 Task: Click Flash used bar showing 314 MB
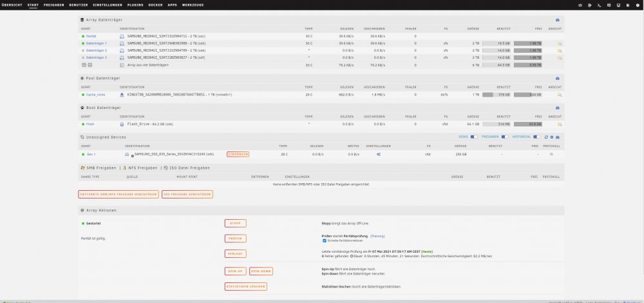pyautogui.click(x=497, y=124)
